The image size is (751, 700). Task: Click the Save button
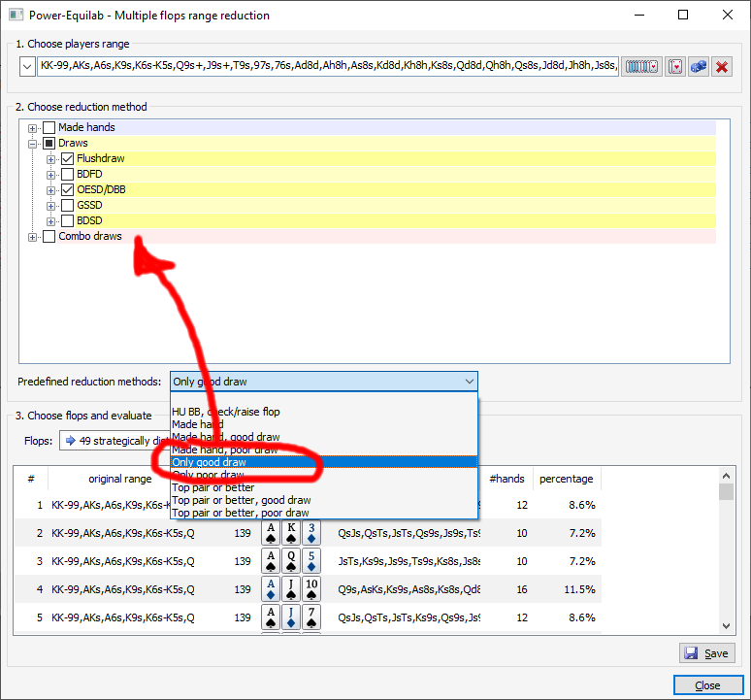point(707,653)
